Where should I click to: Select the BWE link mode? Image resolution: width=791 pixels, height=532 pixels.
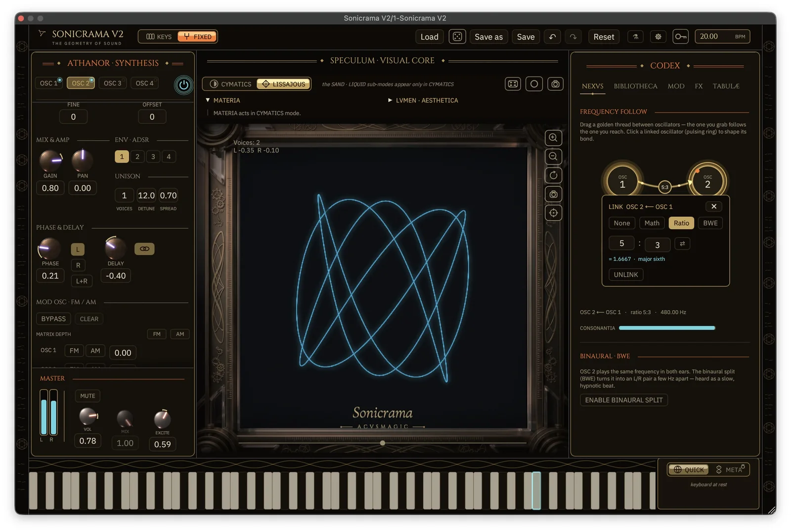click(x=710, y=223)
